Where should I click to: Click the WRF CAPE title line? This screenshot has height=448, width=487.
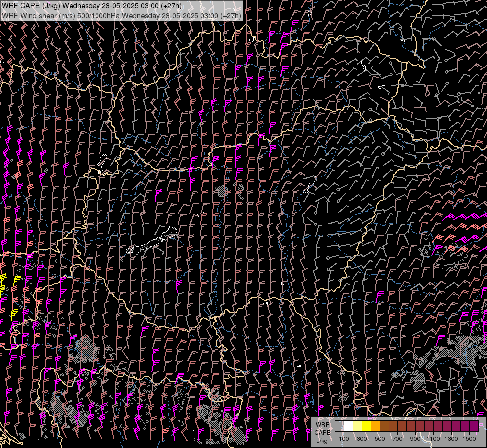(92, 6)
